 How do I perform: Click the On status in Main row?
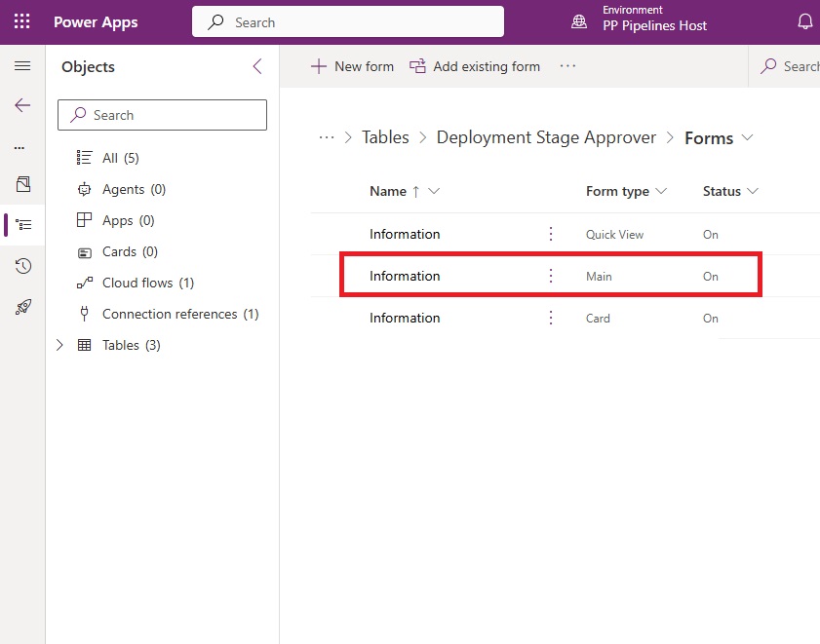click(x=710, y=276)
